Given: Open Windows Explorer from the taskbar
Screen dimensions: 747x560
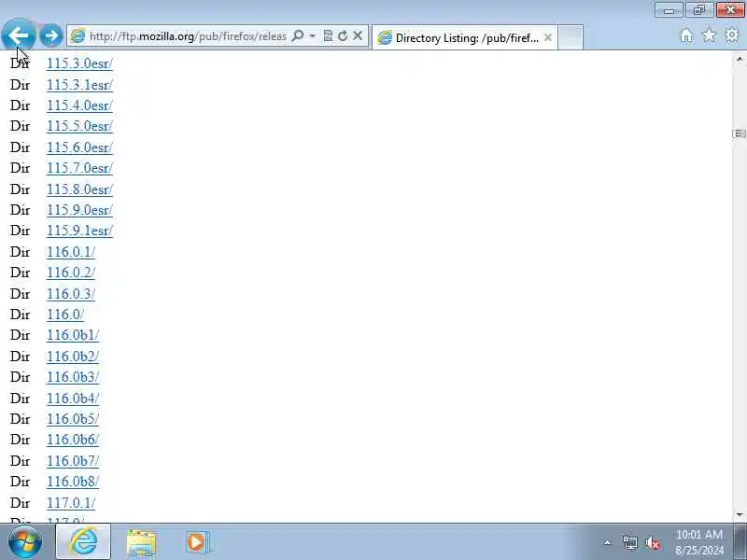Looking at the screenshot, I should tap(141, 542).
